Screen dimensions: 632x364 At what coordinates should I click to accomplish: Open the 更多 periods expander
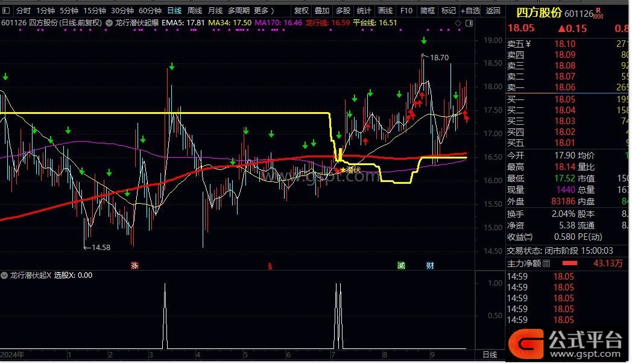pos(264,10)
